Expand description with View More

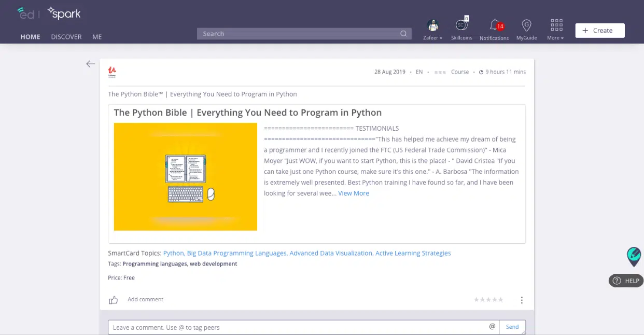coord(354,193)
